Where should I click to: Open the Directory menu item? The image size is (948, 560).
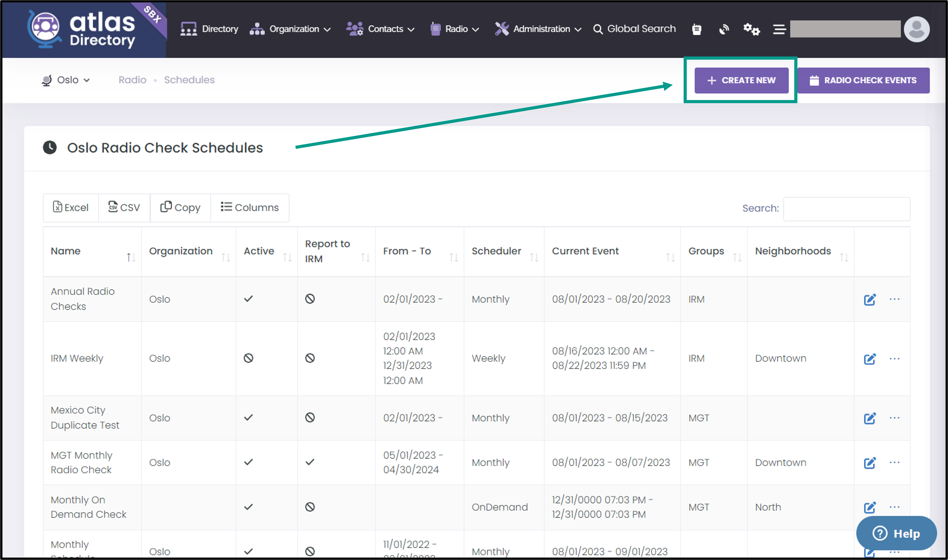pos(209,29)
